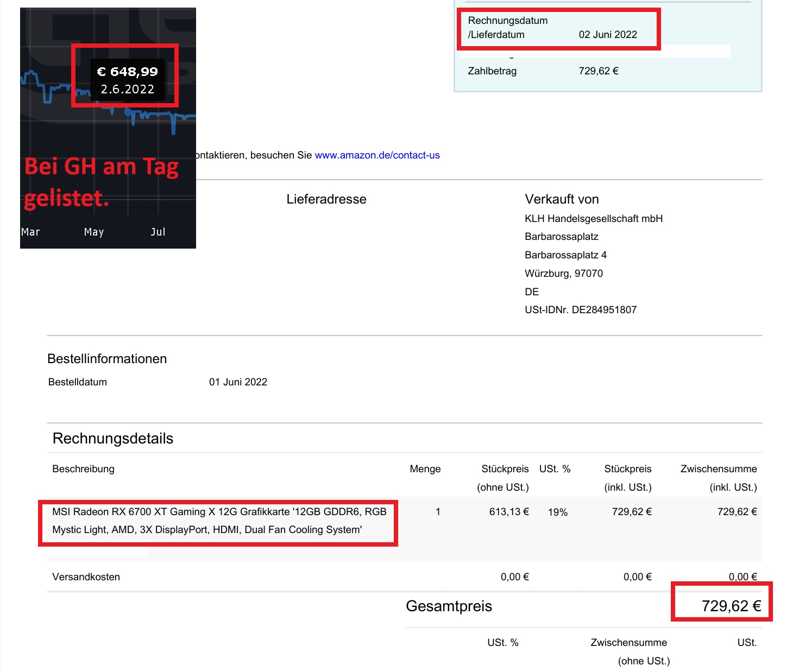Click the Zwischensumme (inkl. USt.) column header
Image resolution: width=799 pixels, height=672 pixels.
[719, 478]
